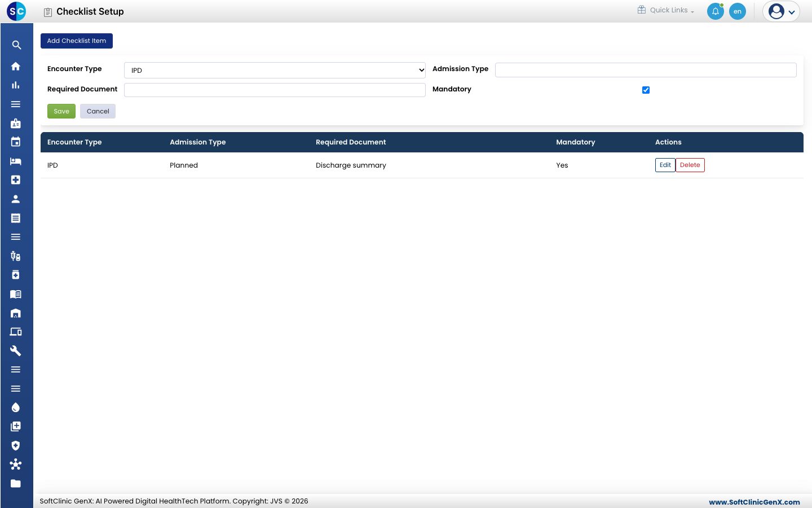Open the syringe and vial icon
Image resolution: width=812 pixels, height=508 pixels.
(16, 256)
